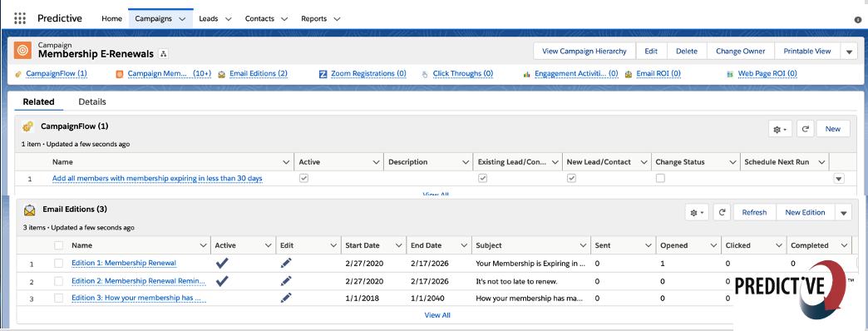Click the Refresh button in Email Editions
Screen dimensions: 868x331
click(x=755, y=212)
